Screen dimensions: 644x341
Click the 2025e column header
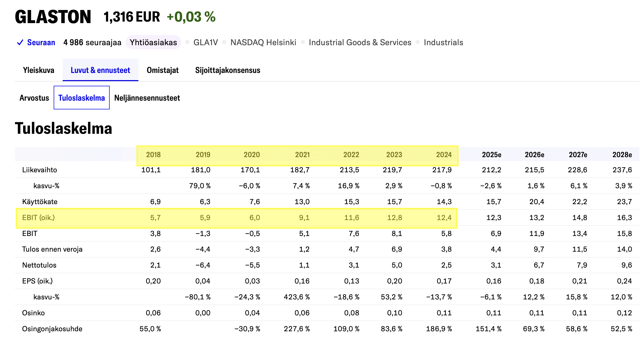click(491, 155)
